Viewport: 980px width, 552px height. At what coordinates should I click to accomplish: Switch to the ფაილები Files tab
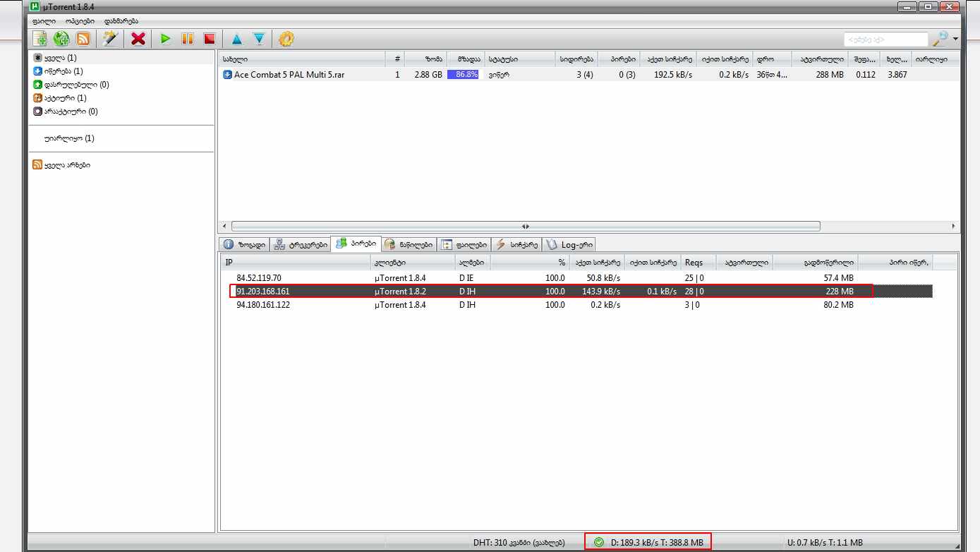click(464, 244)
